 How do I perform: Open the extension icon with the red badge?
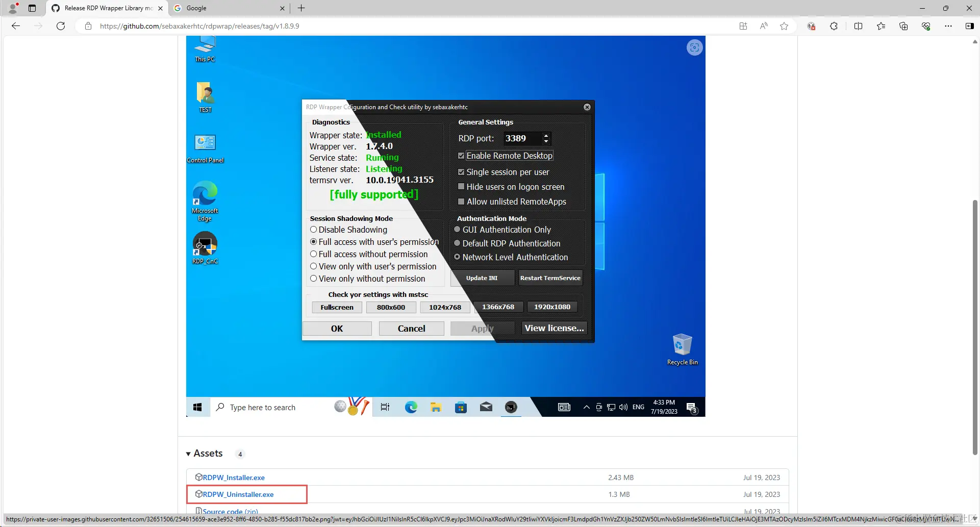pos(811,26)
